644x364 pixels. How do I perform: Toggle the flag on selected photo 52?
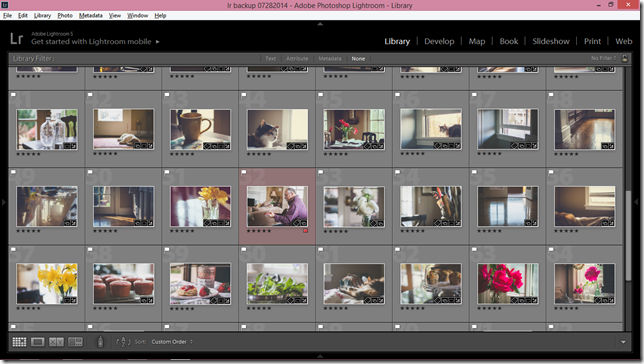tap(244, 172)
